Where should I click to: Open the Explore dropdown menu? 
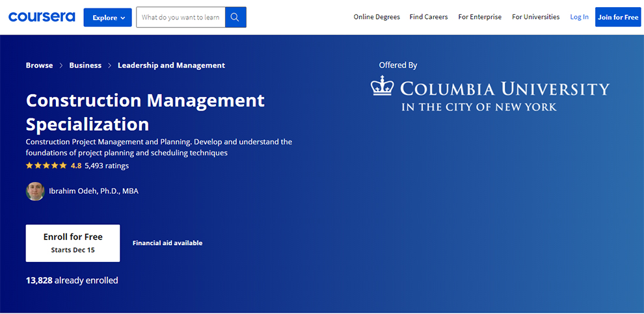click(107, 18)
